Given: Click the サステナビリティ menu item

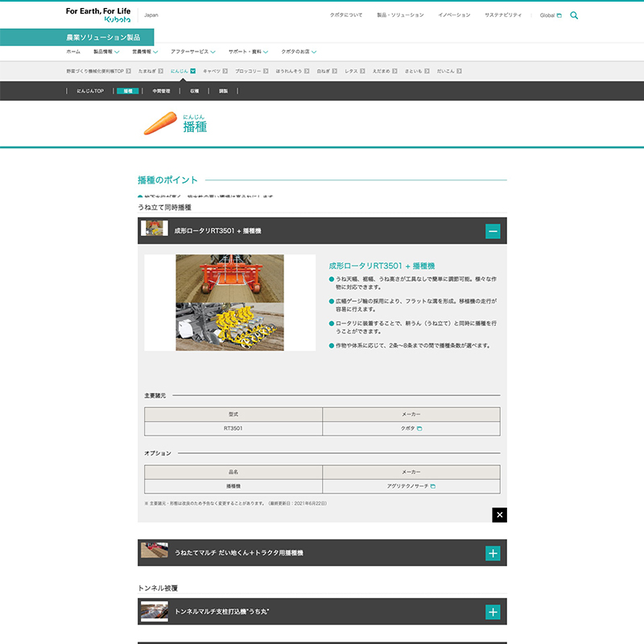Looking at the screenshot, I should point(502,15).
